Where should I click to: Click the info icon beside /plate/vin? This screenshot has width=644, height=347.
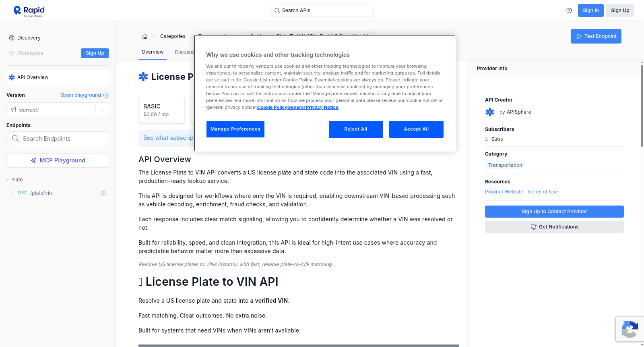coord(104,193)
